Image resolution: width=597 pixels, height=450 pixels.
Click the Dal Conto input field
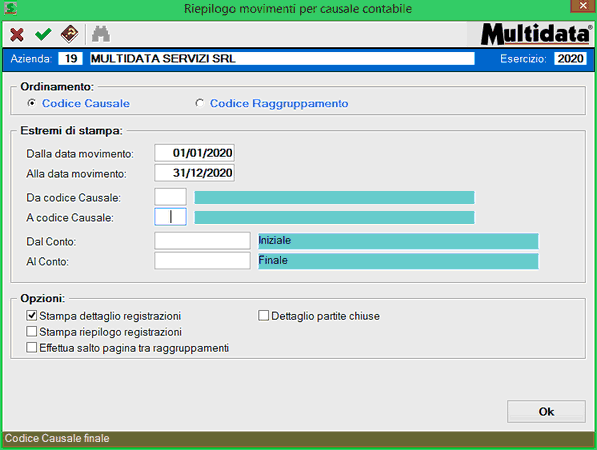(202, 241)
